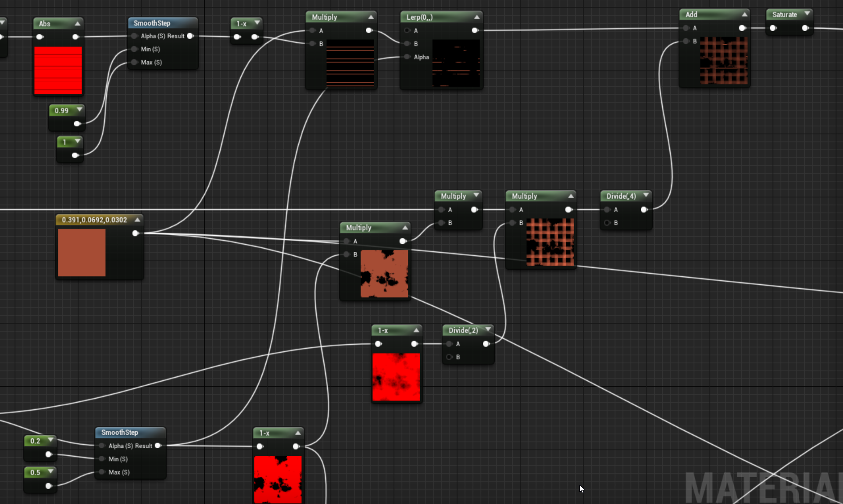Click the Add node output pin

click(742, 28)
